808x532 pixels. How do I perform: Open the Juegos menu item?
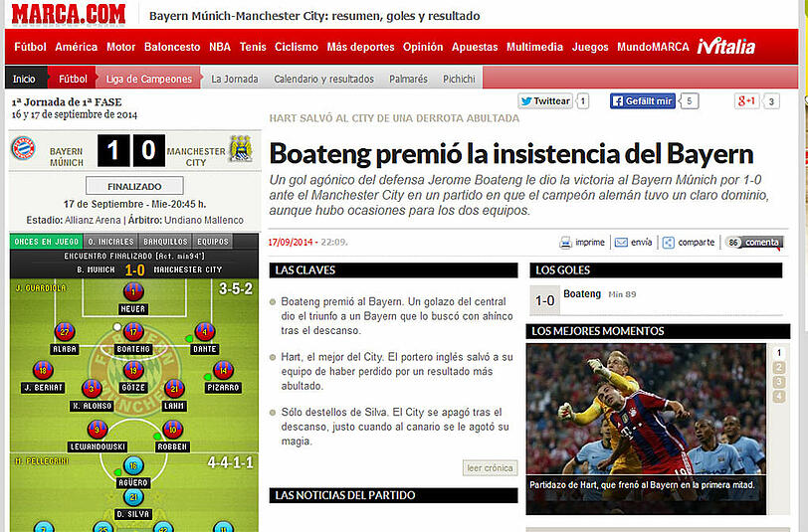coord(590,47)
